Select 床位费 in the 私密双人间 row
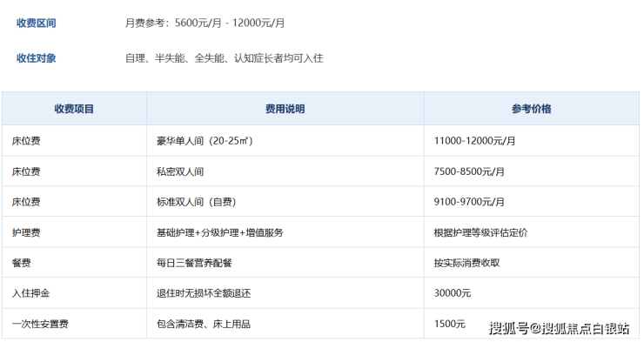 (x=26, y=171)
